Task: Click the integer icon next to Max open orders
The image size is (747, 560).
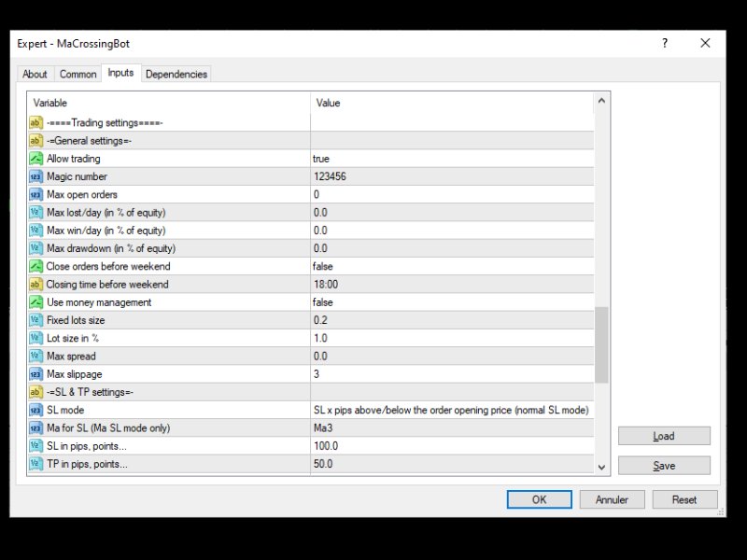Action: click(35, 195)
